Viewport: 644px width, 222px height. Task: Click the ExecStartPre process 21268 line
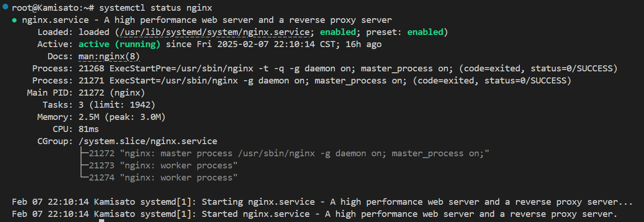click(x=325, y=69)
